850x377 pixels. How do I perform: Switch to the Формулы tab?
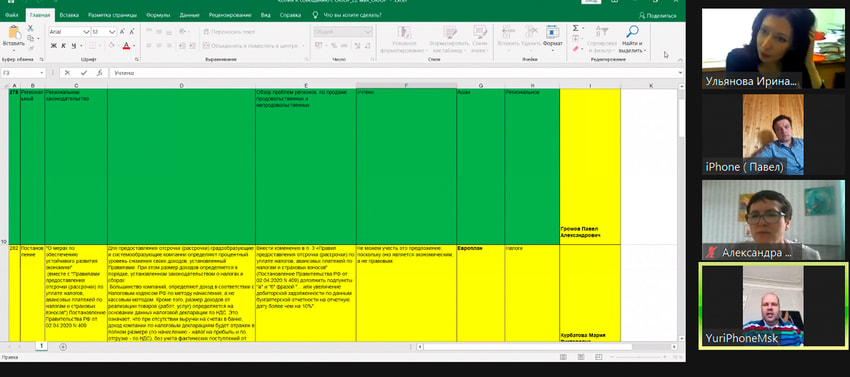pos(158,15)
